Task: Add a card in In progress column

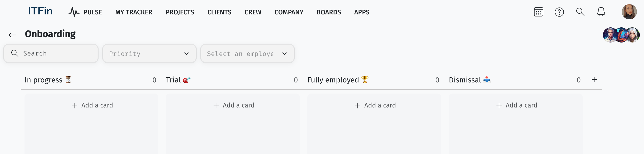Action: (x=92, y=105)
